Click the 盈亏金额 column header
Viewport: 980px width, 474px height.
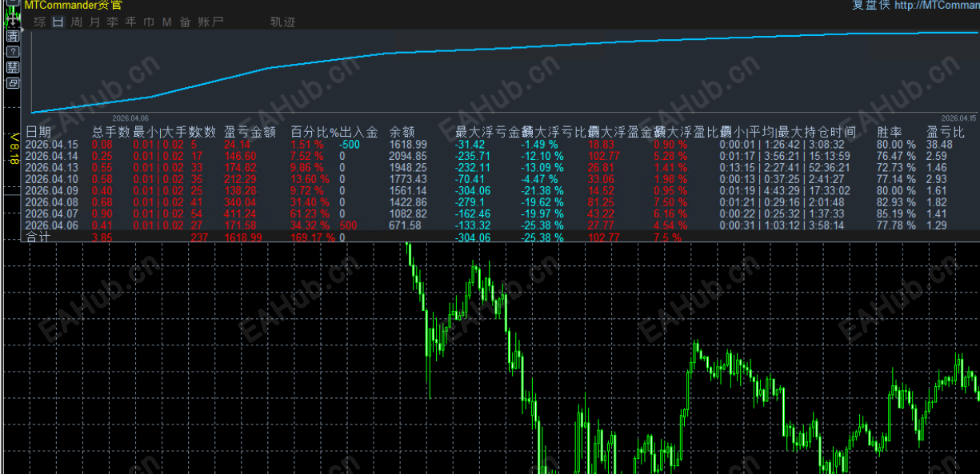tap(250, 132)
